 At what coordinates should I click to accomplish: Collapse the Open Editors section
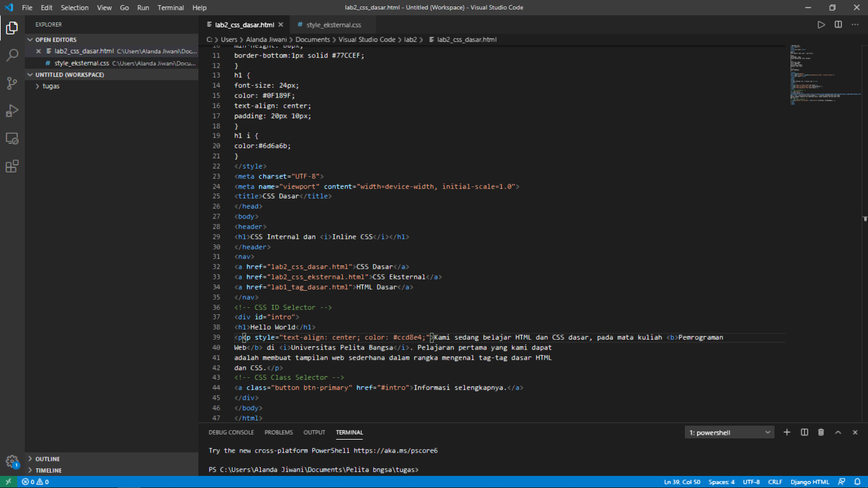coord(112,39)
